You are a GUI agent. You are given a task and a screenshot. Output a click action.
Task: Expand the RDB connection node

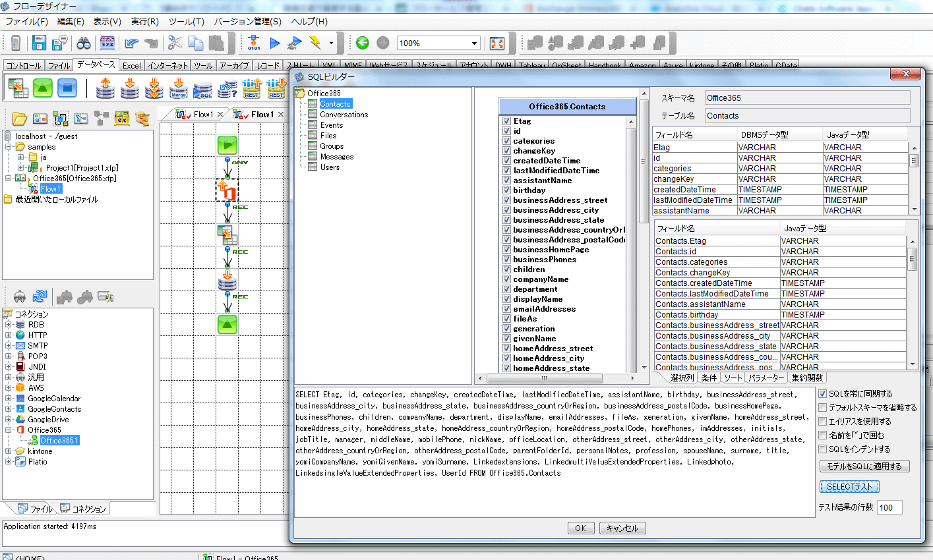(8, 325)
